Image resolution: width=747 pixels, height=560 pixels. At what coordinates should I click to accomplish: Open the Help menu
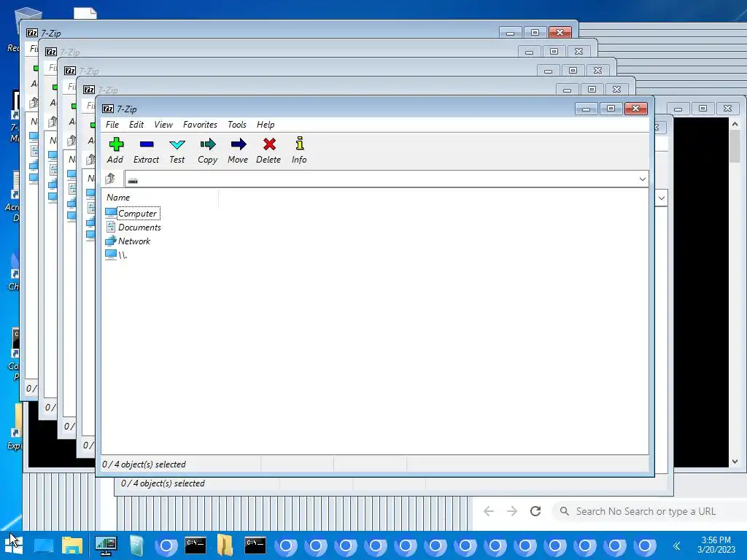[266, 124]
